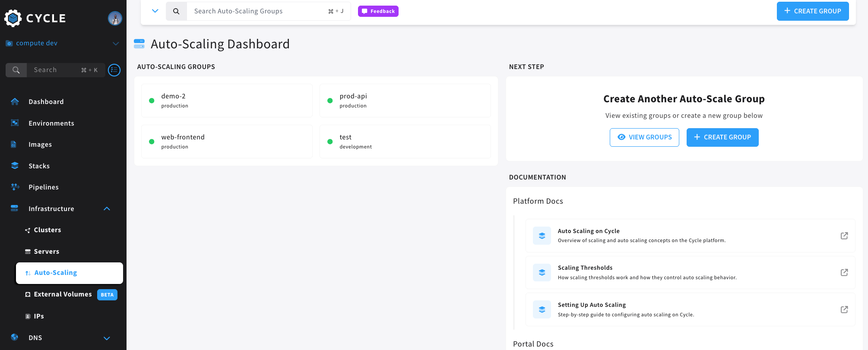The height and width of the screenshot is (350, 868).
Task: Open external link for Auto Scaling on Cycle
Action: (844, 236)
